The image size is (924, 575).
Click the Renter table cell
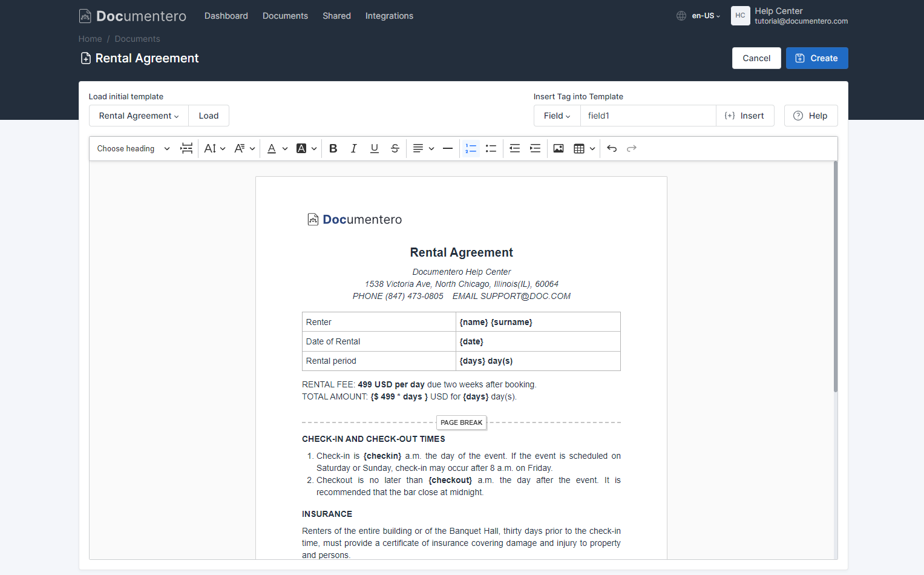[x=379, y=322]
